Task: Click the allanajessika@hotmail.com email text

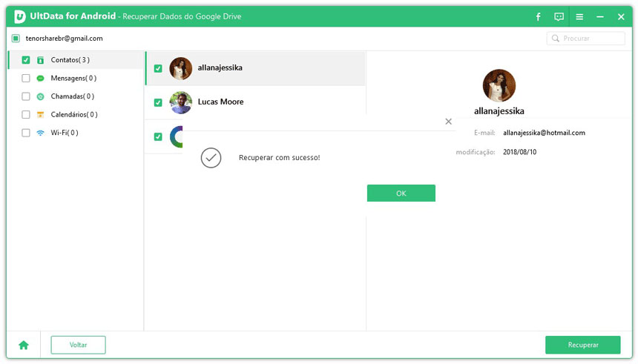Action: tap(544, 133)
